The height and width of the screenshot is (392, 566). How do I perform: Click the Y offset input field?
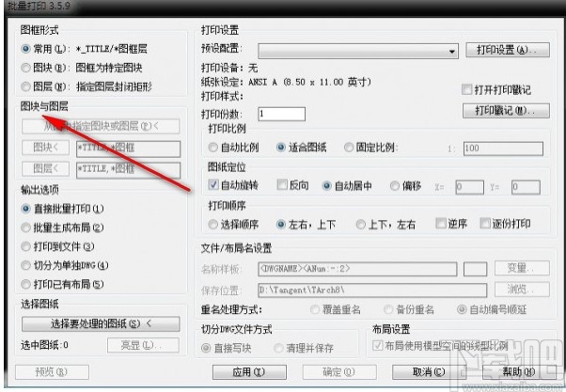click(526, 187)
